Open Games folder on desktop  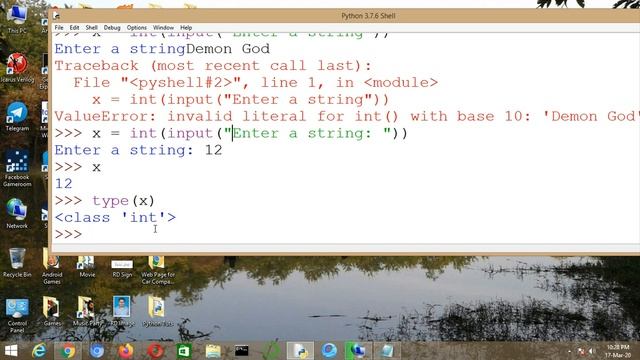pyautogui.click(x=52, y=311)
